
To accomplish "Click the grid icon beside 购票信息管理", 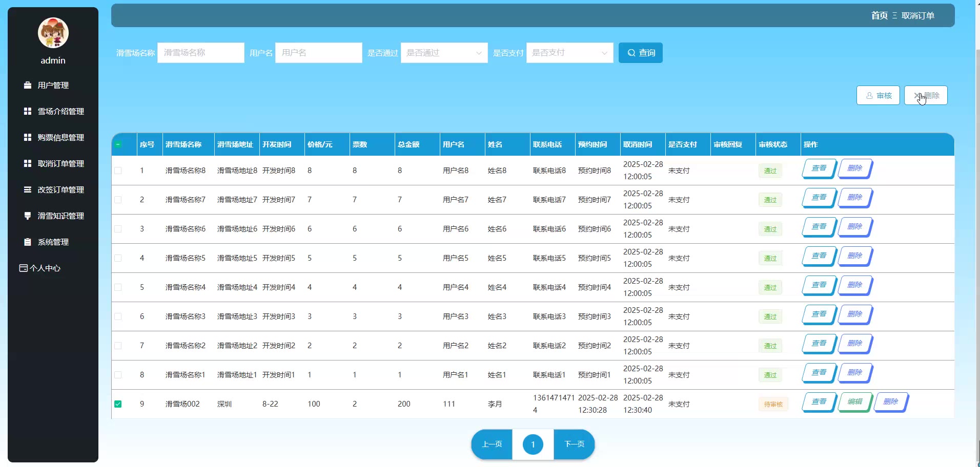I will click(x=28, y=137).
